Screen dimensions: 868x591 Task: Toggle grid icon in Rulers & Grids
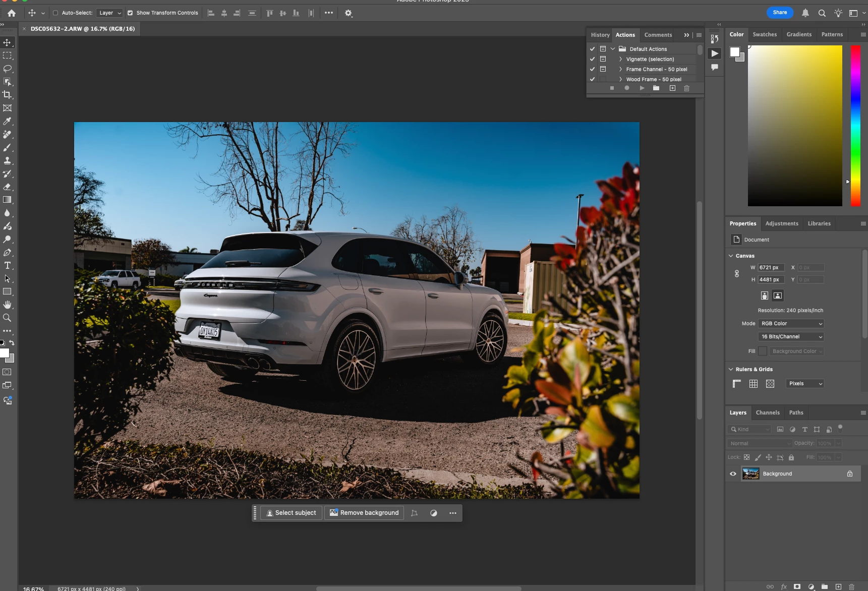click(x=754, y=384)
